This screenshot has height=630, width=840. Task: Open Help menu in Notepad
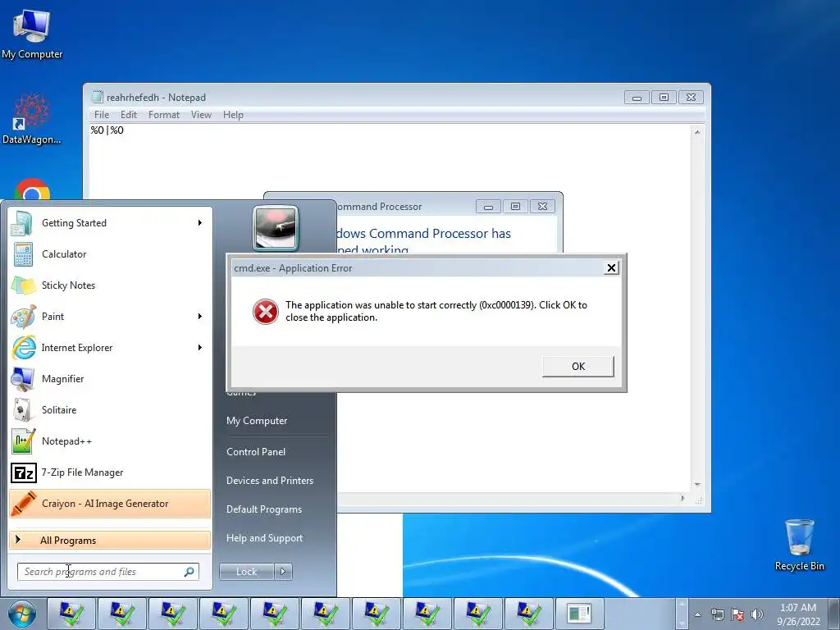coord(233,115)
